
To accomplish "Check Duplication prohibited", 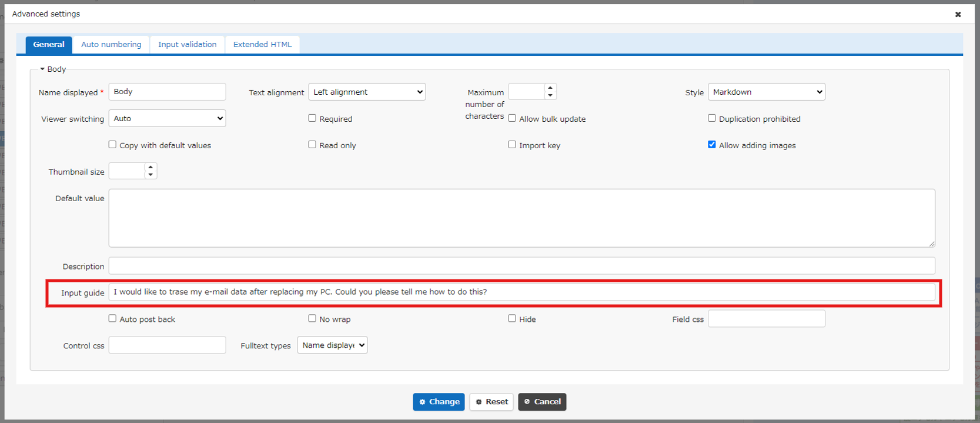I will click(x=712, y=118).
